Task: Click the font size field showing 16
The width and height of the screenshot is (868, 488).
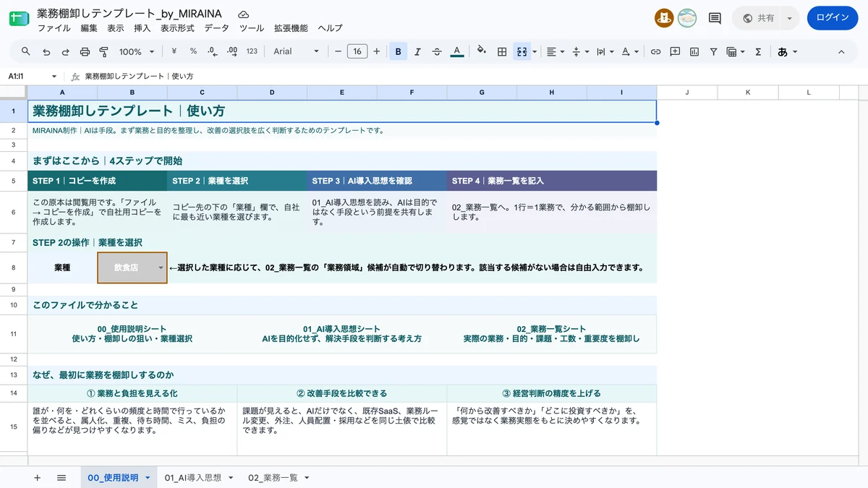Action: (x=357, y=51)
